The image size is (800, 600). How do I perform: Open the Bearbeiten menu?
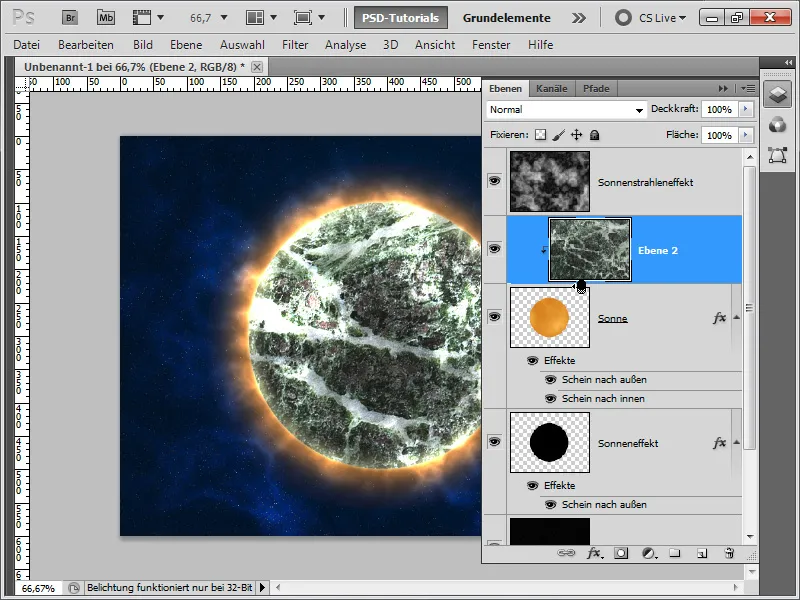pyautogui.click(x=86, y=45)
